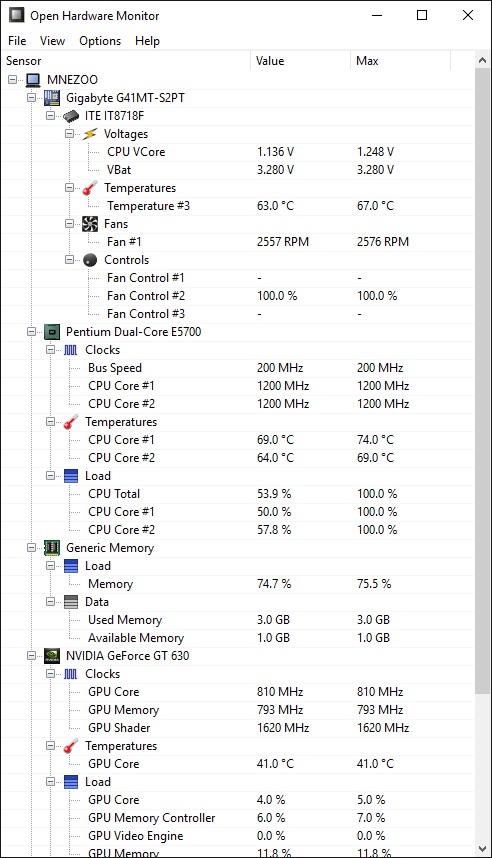Collapse the Clocks group under Pentium Dual-Core
Image resolution: width=492 pixels, height=858 pixels.
coord(50,350)
